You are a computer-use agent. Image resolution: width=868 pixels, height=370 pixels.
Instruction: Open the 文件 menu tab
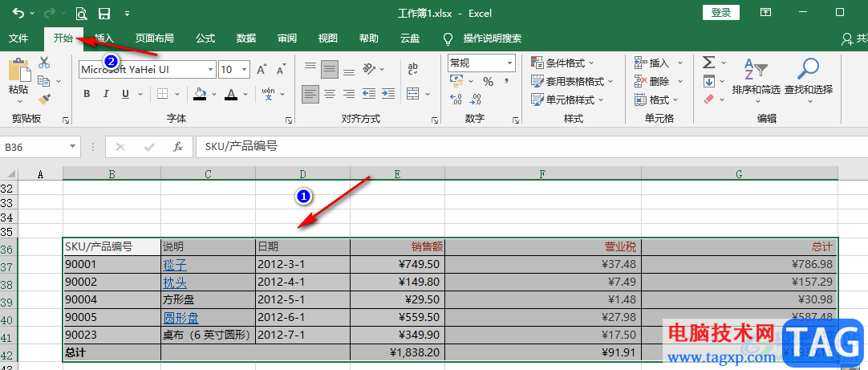point(18,39)
